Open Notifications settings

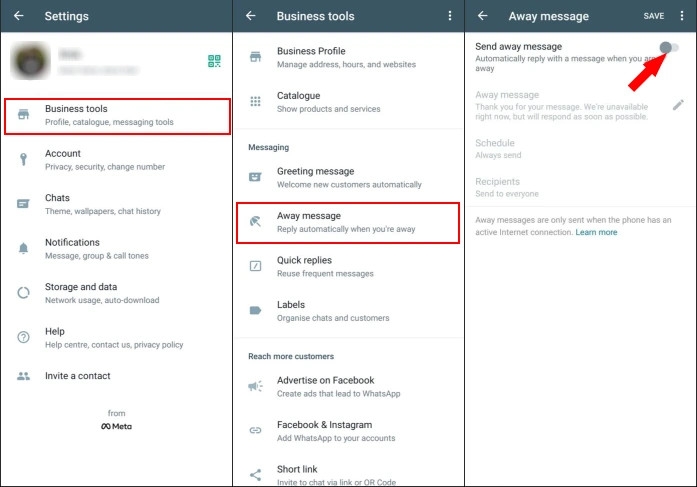pyautogui.click(x=116, y=249)
